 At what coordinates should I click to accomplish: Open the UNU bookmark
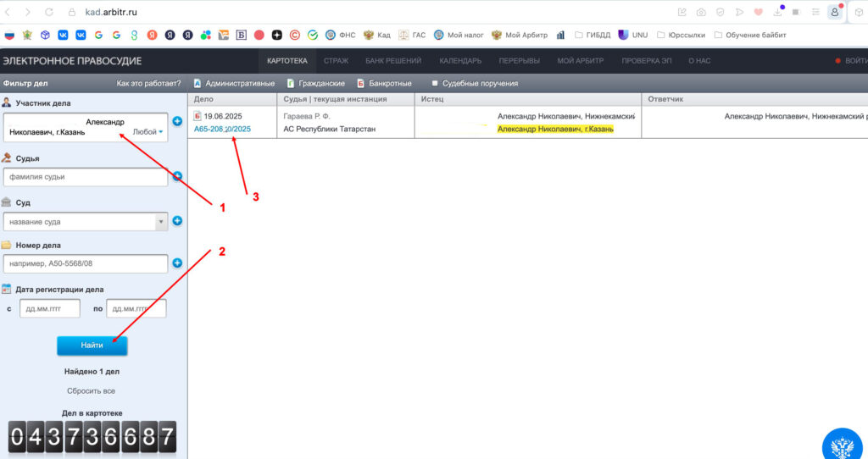pyautogui.click(x=633, y=35)
